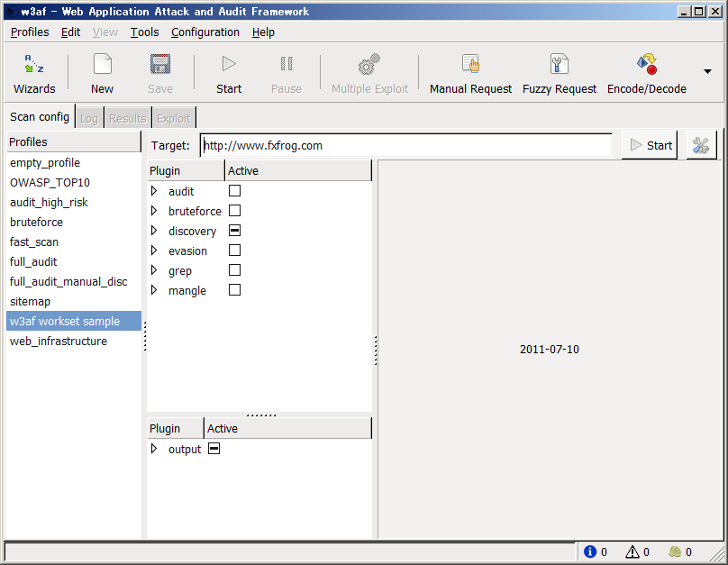Image resolution: width=728 pixels, height=565 pixels.
Task: Open target advanced settings wrench icon
Action: pos(701,145)
